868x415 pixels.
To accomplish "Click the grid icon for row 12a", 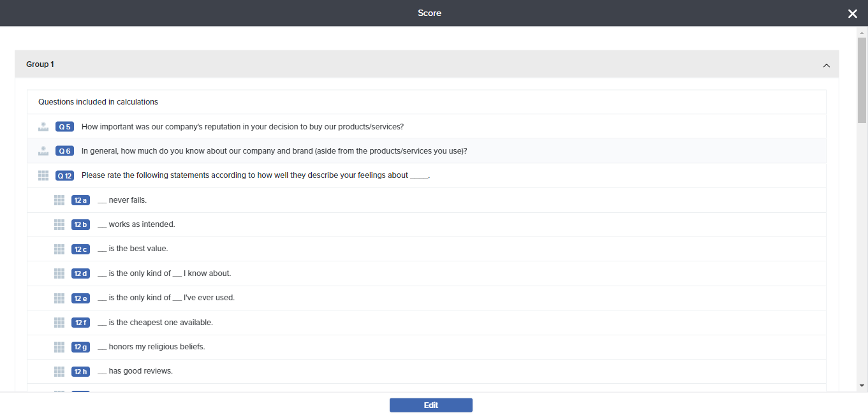I will [x=59, y=200].
